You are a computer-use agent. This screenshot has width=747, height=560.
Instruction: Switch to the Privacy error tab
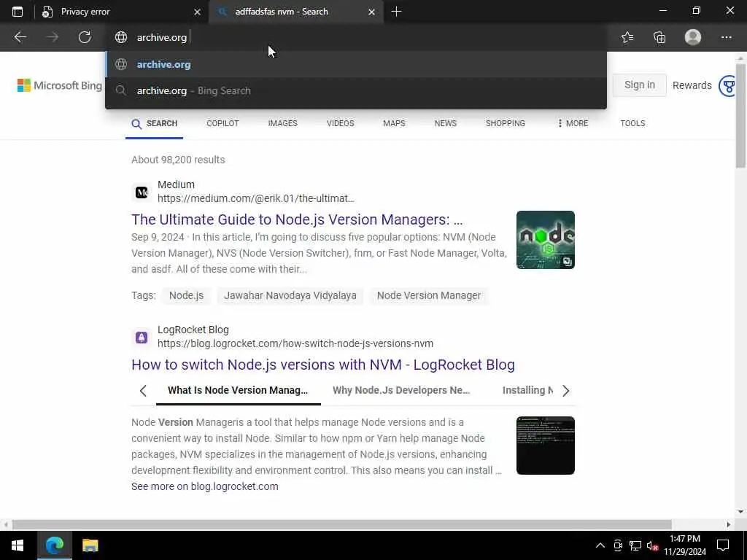[x=122, y=12]
